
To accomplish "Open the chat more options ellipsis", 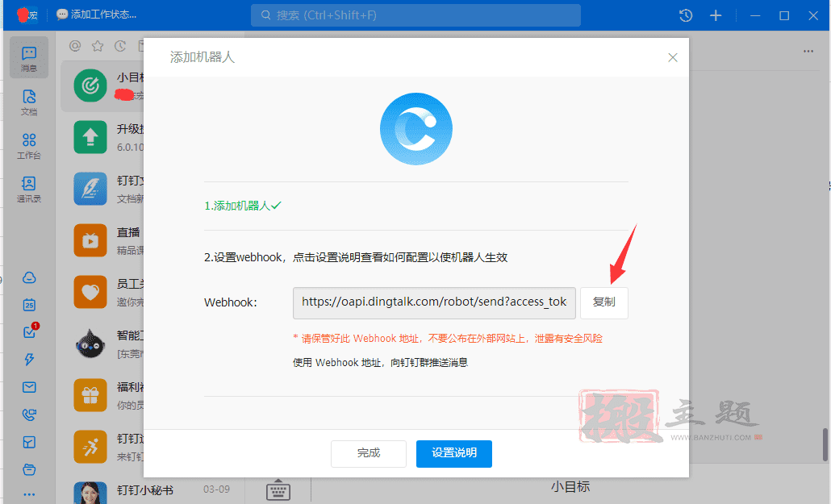I will tap(808, 51).
